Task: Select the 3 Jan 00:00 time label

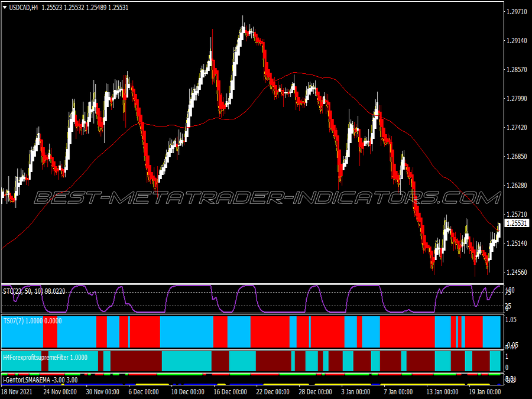Action: tap(356, 392)
